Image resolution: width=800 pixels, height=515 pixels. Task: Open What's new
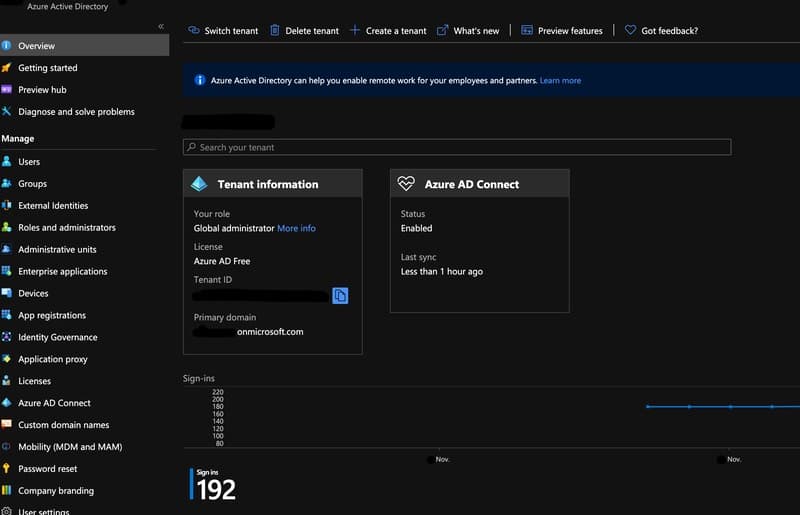468,31
